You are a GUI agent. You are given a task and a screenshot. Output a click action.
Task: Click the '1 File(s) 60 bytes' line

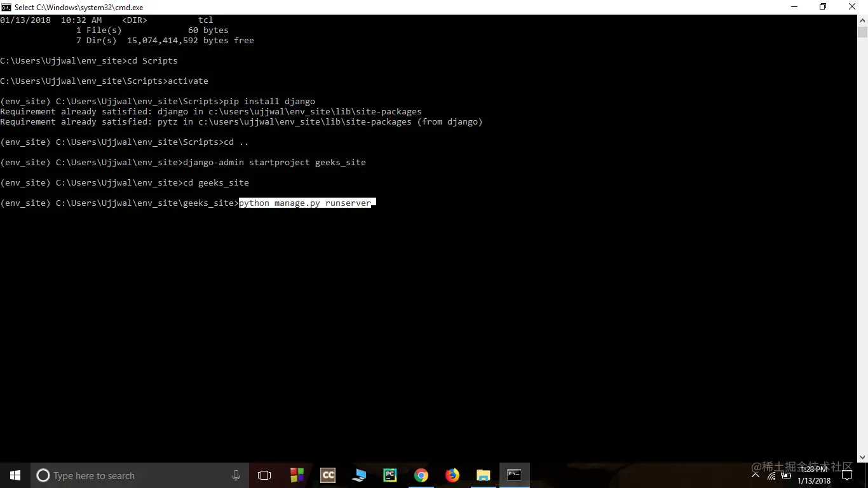[x=153, y=30]
